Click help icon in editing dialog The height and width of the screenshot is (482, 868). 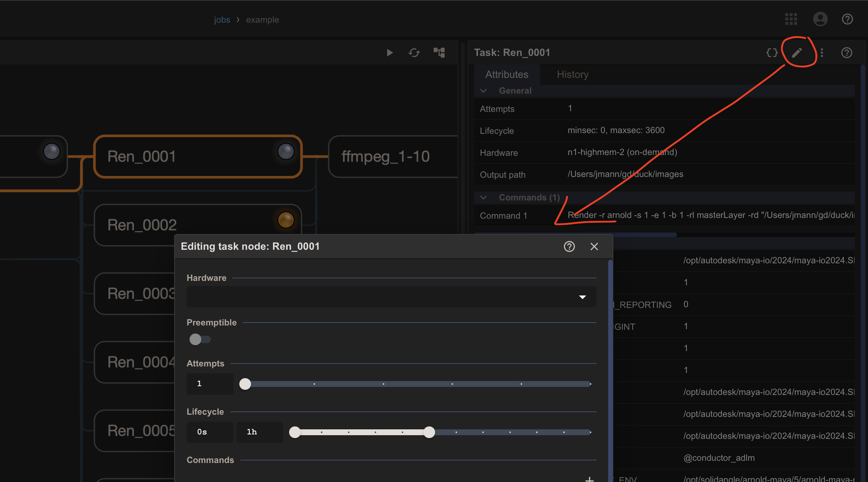(569, 246)
